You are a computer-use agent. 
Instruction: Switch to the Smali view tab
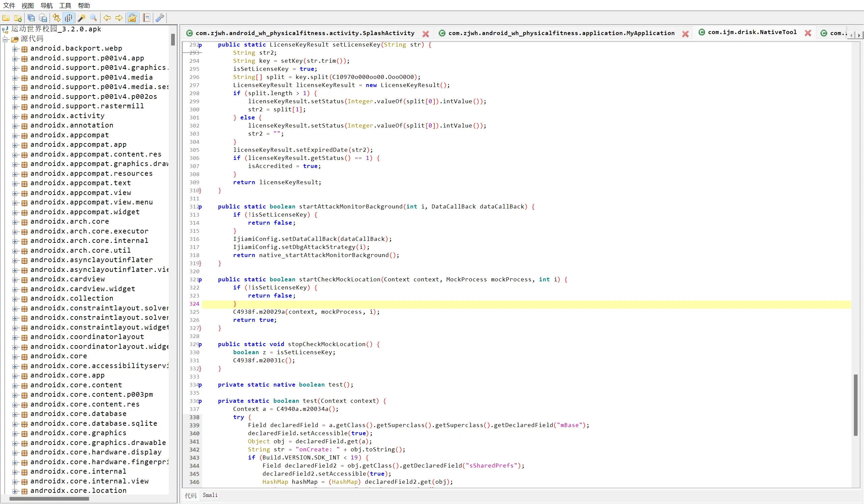(x=210, y=495)
